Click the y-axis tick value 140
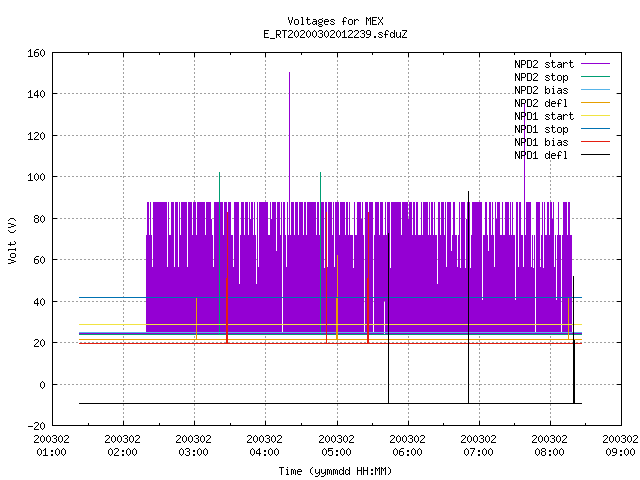 pos(36,94)
